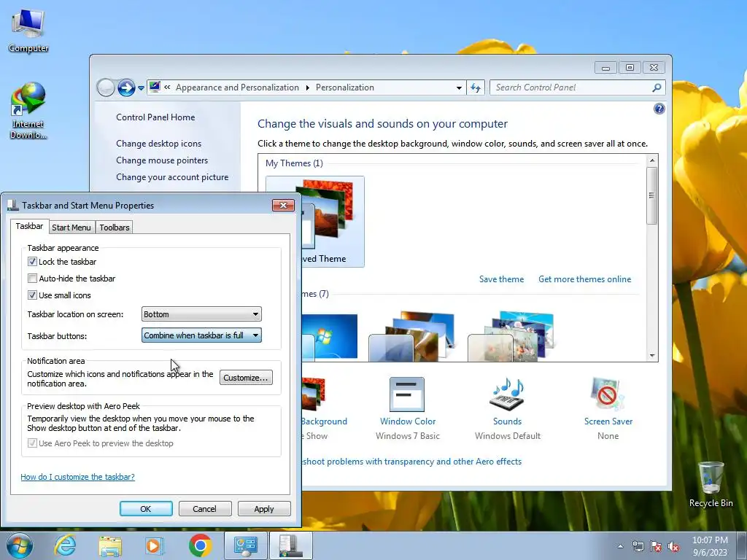
Task: Launch Internet Explorer from taskbar
Action: 65,545
